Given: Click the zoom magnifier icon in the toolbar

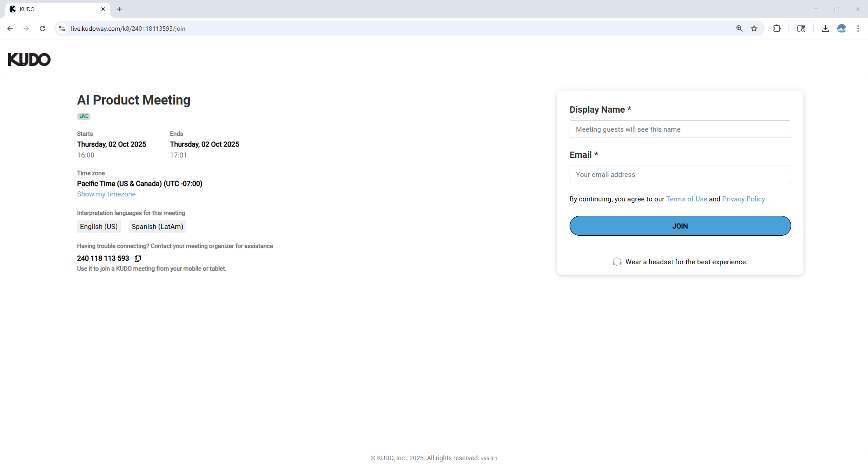Looking at the screenshot, I should pos(740,29).
